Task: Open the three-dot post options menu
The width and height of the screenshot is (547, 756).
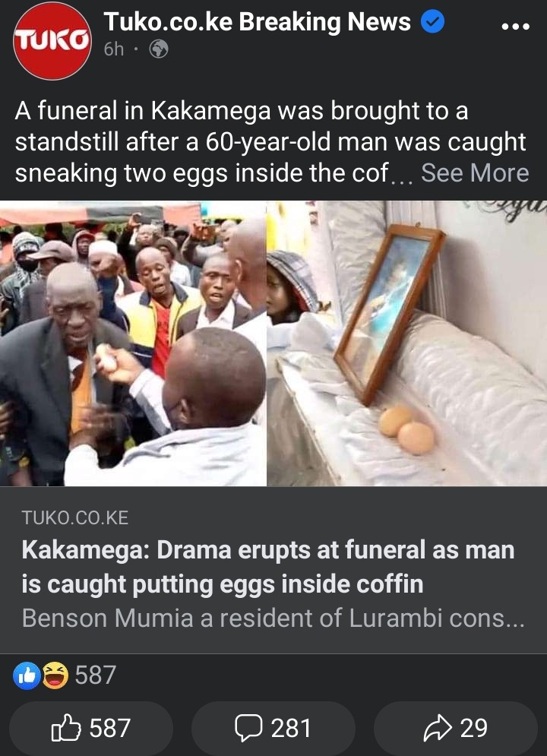Action: (x=515, y=26)
